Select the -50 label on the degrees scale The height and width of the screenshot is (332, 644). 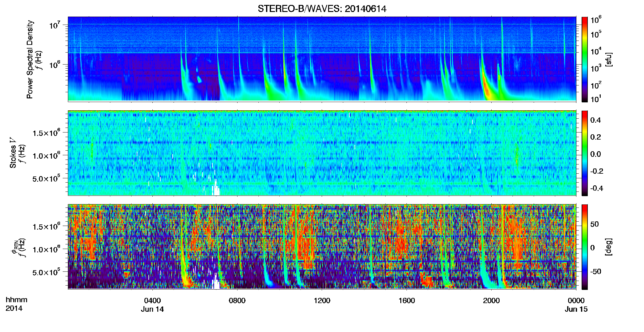tap(595, 272)
